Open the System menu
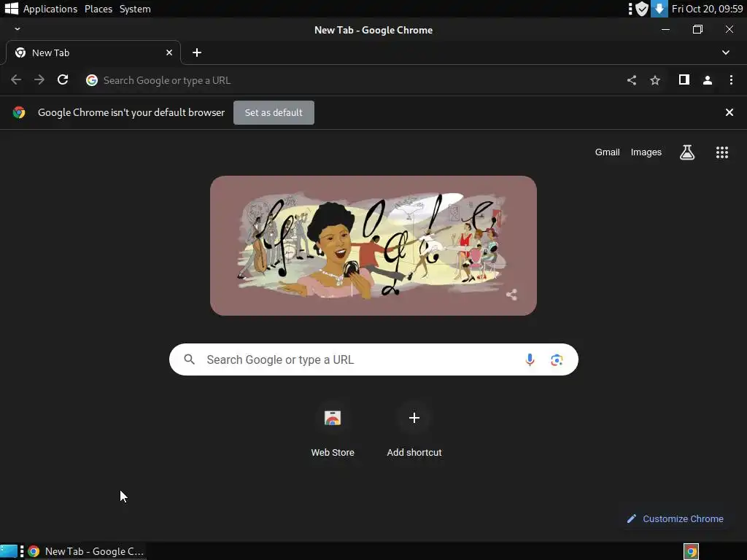This screenshot has height=560, width=747. [135, 9]
